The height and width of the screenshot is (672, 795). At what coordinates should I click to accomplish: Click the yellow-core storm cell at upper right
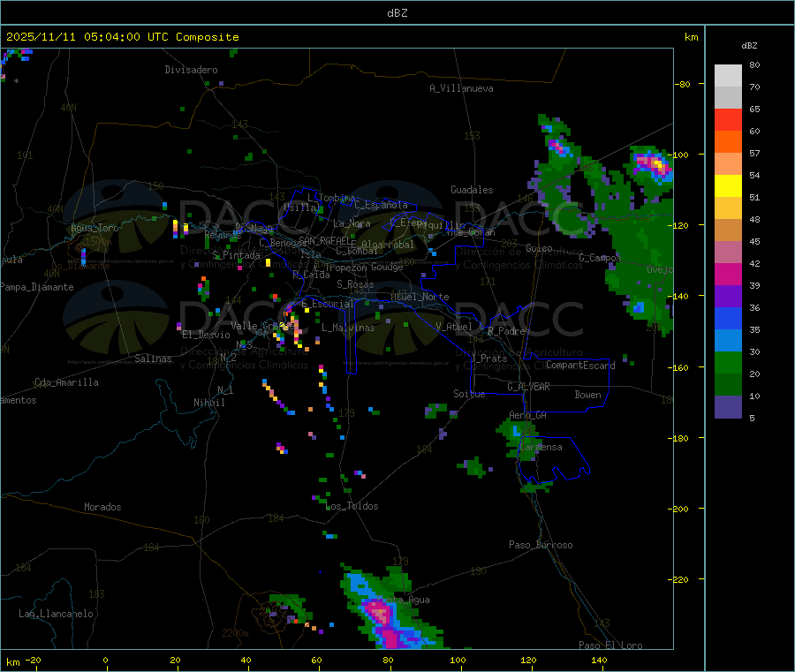coord(652,165)
